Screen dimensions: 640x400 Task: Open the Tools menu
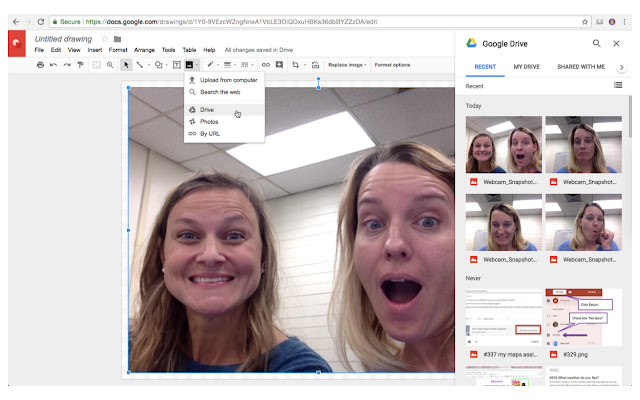[169, 50]
